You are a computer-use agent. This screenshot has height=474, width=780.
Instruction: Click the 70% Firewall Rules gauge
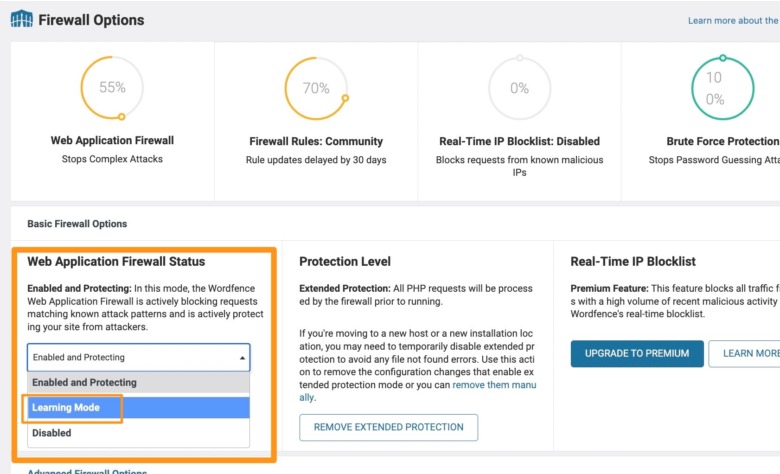(316, 88)
